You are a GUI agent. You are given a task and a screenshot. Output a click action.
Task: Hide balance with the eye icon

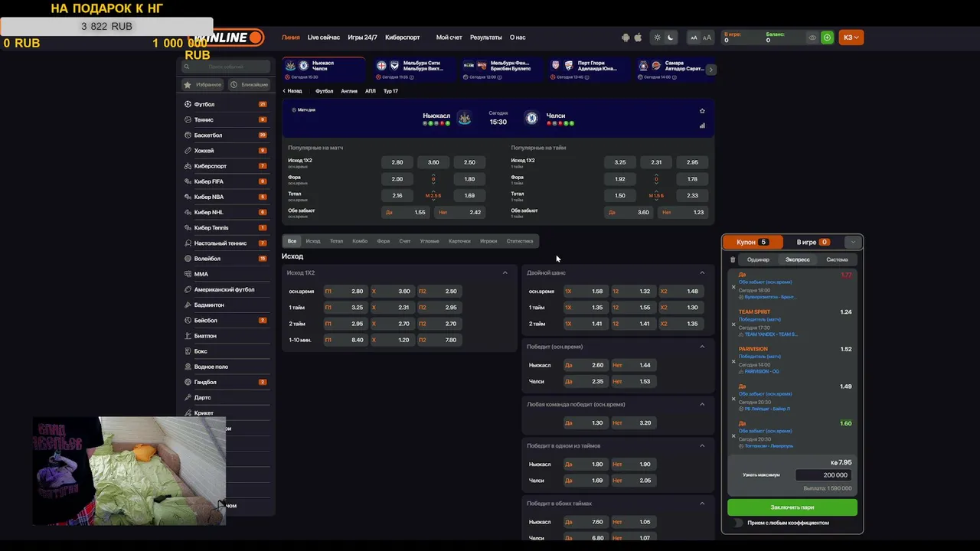click(813, 37)
